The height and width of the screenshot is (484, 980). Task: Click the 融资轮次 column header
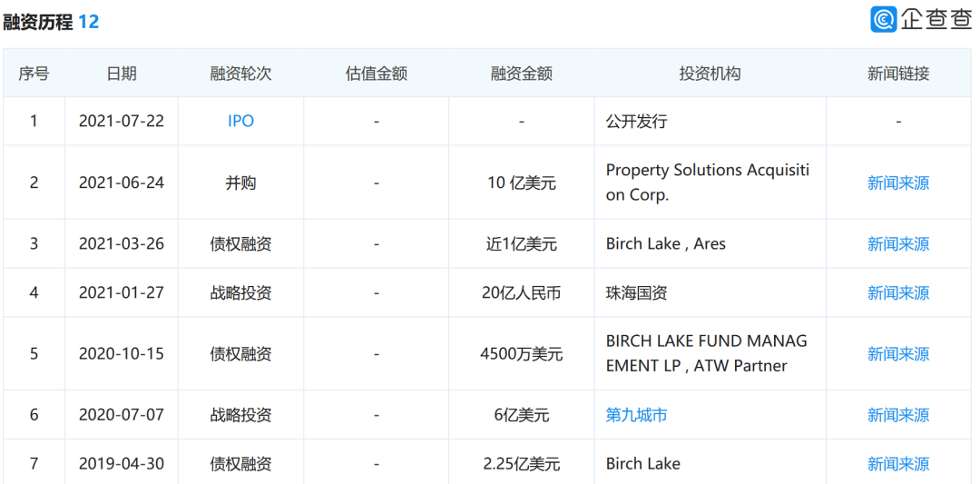(x=240, y=74)
